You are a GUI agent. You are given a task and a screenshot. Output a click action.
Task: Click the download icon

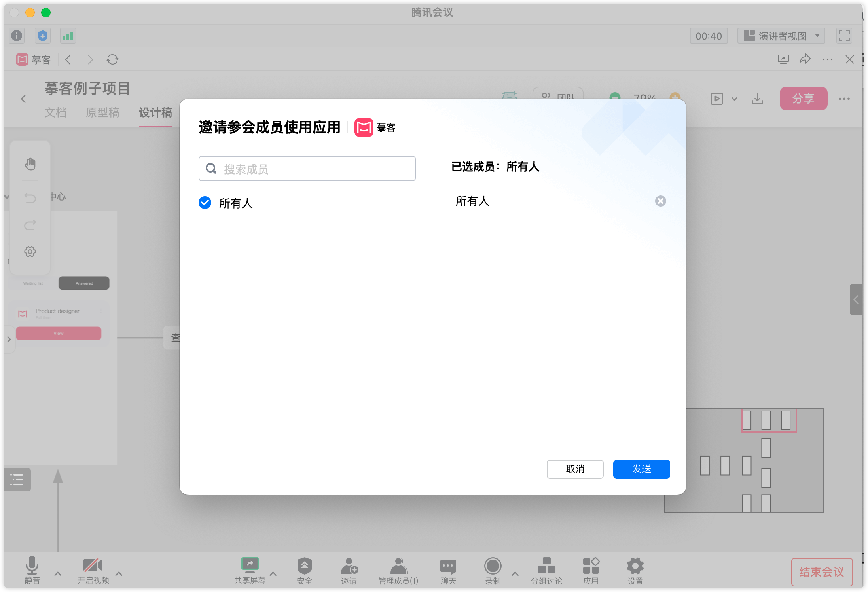(x=757, y=99)
